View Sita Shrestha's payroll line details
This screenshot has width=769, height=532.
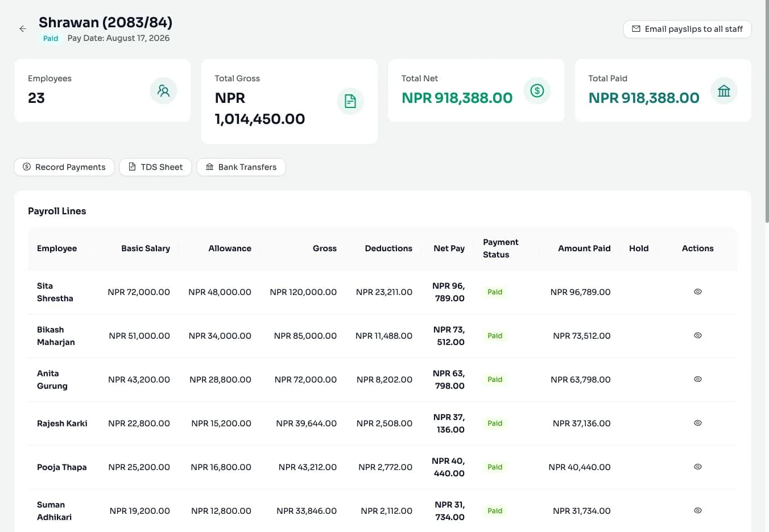tap(698, 292)
